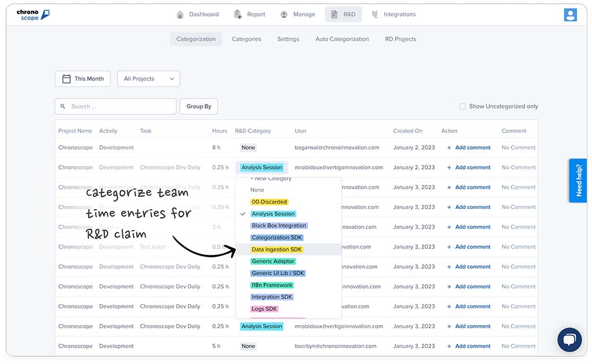
Task: Select the Categorization tab
Action: pyautogui.click(x=196, y=39)
